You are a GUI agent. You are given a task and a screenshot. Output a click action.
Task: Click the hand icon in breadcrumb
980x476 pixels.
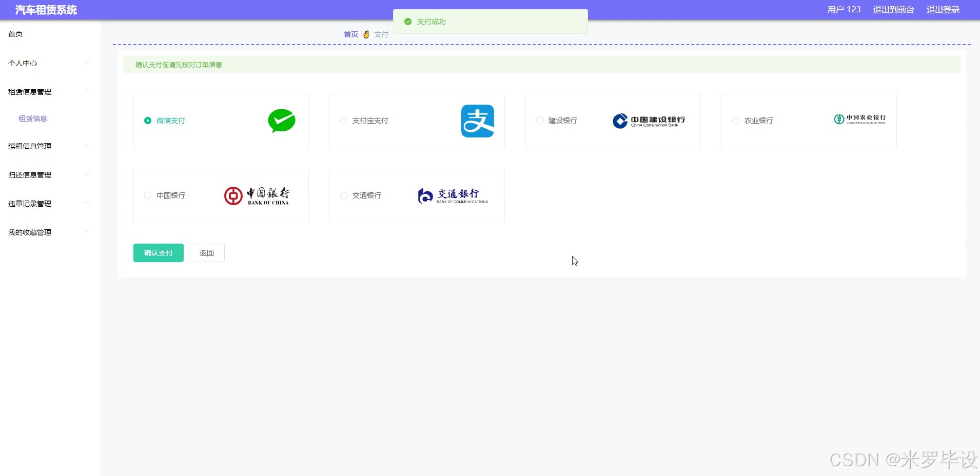pyautogui.click(x=366, y=34)
